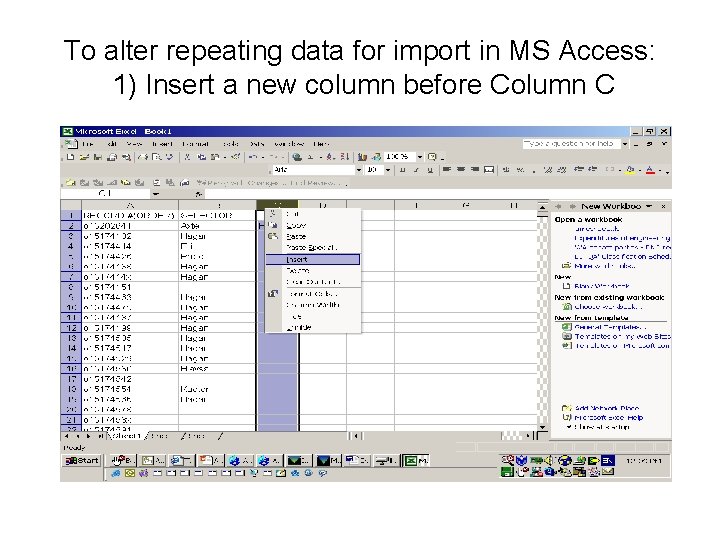Click the column A header
The height and width of the screenshot is (540, 720).
[x=130, y=205]
